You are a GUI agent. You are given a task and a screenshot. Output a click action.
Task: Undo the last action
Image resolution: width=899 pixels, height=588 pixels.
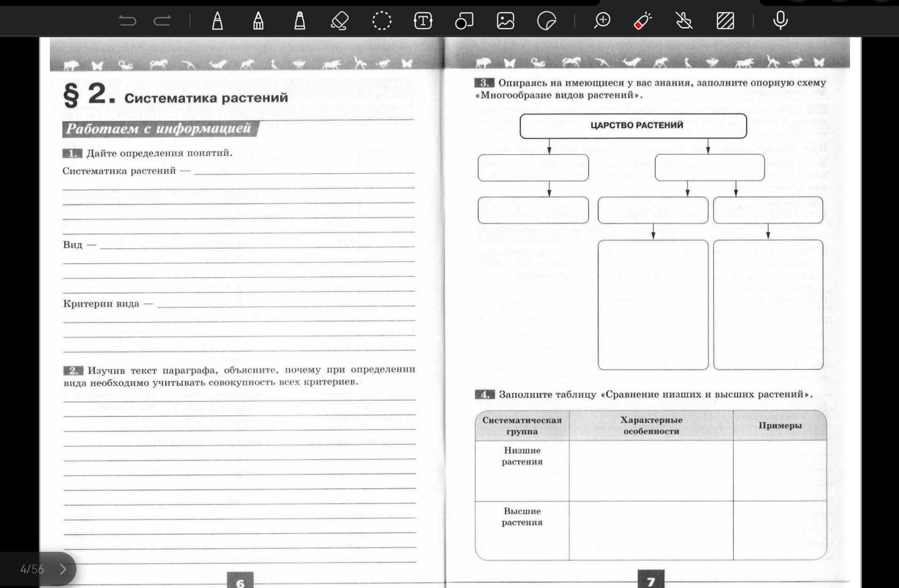coord(127,21)
